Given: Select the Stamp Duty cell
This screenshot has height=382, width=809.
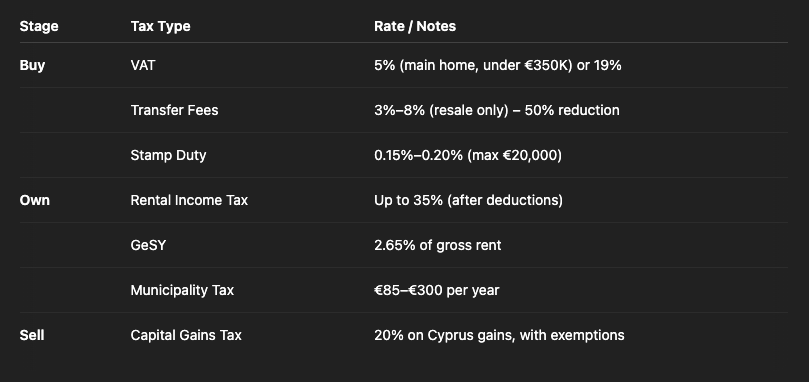Looking at the screenshot, I should tap(168, 155).
